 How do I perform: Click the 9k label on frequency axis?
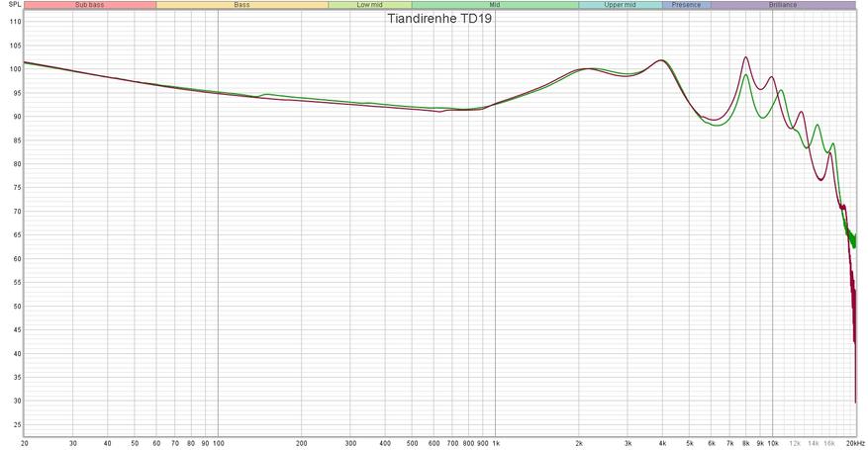point(760,443)
